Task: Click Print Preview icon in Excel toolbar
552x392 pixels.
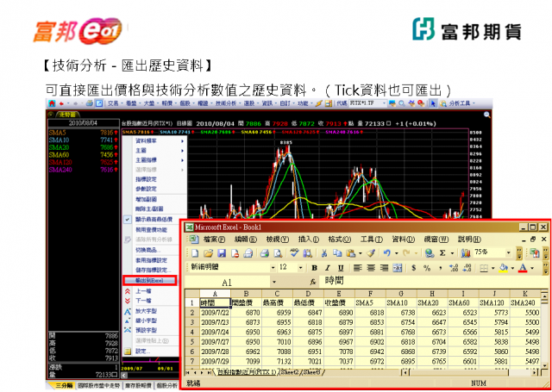Action: tap(278, 252)
